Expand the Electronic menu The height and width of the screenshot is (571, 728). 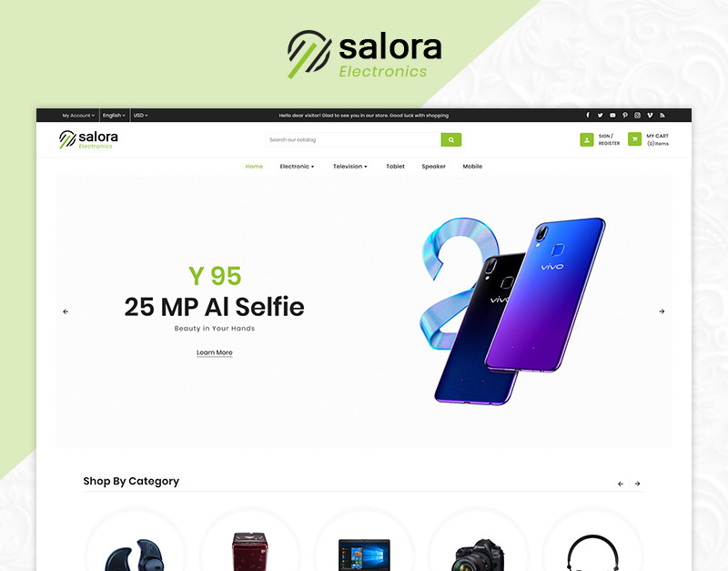[297, 167]
